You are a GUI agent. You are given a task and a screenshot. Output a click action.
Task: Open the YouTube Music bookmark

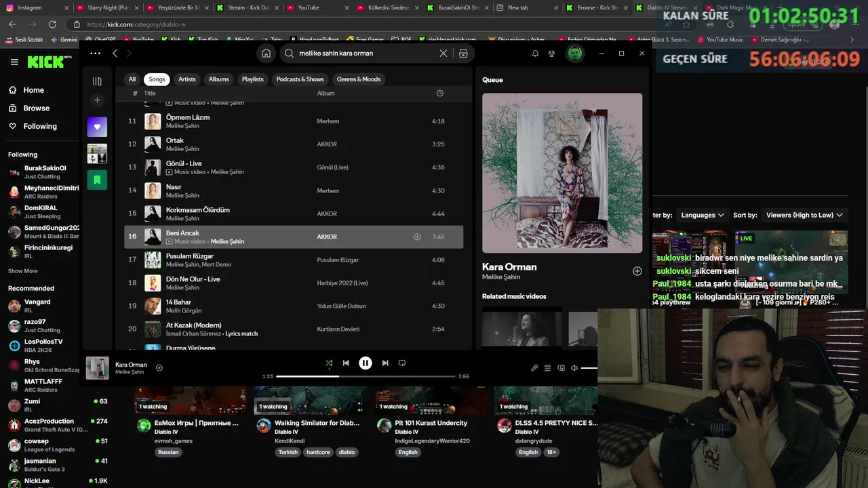720,40
